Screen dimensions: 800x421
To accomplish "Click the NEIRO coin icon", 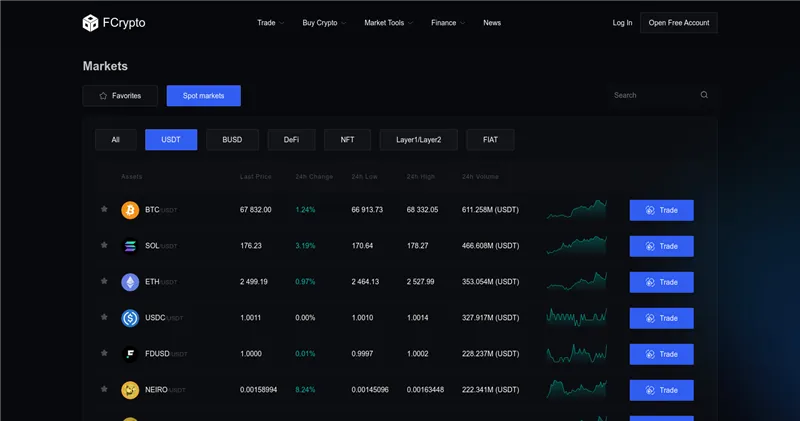I will (x=130, y=390).
